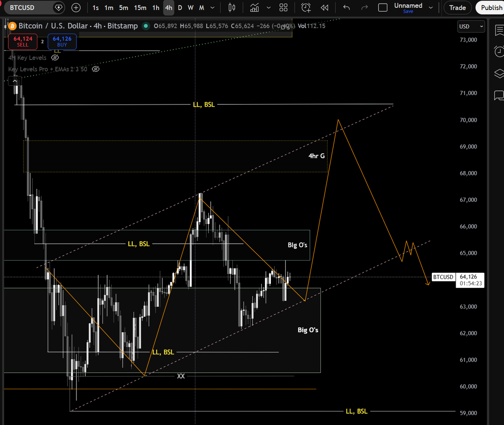Image resolution: width=504 pixels, height=425 pixels.
Task: Select the 1h timeframe
Action: click(156, 8)
